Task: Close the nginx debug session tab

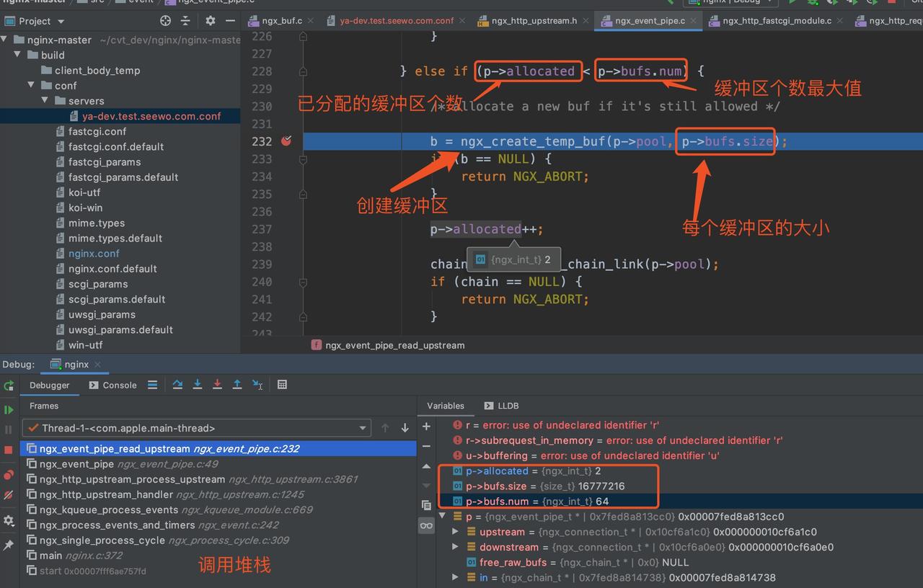Action: (97, 365)
